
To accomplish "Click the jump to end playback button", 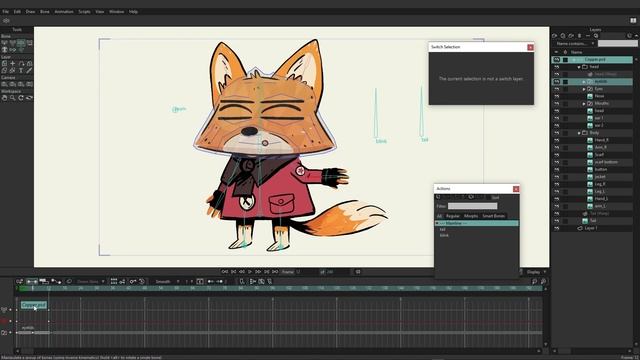I will point(275,272).
